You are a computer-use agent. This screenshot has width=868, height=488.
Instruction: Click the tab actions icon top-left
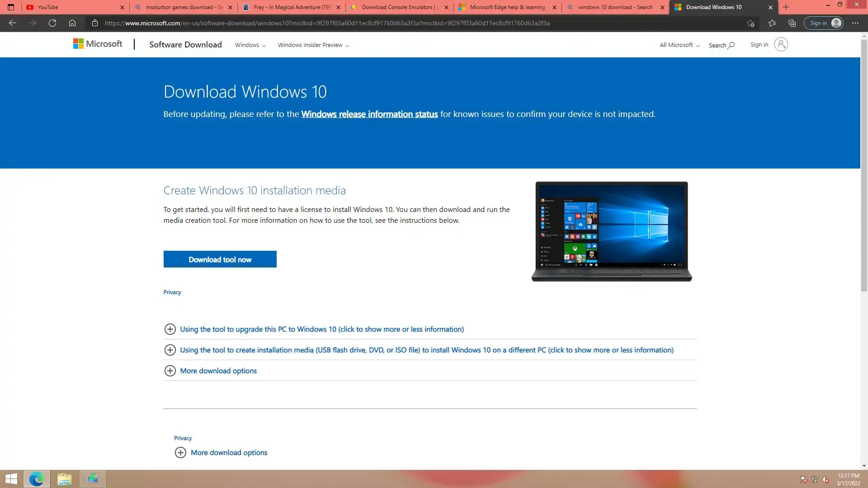[11, 7]
